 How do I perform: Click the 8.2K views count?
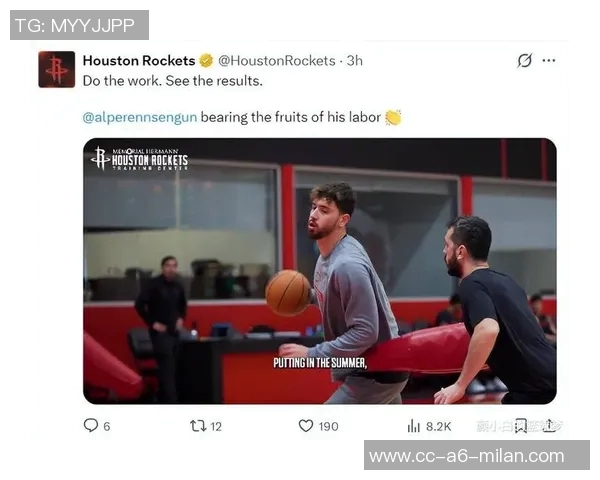[439, 426]
